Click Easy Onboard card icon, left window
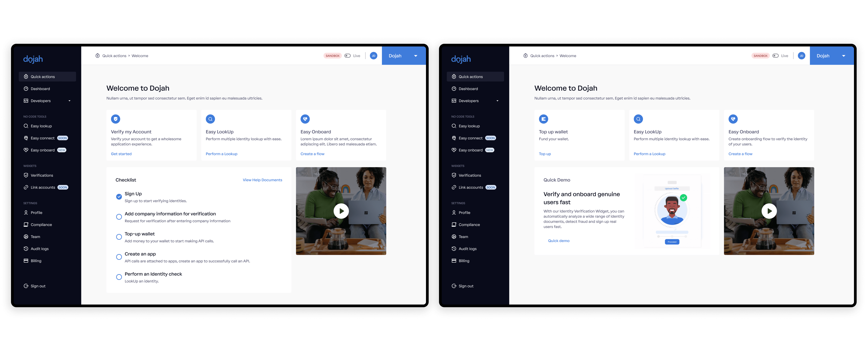 pyautogui.click(x=305, y=119)
